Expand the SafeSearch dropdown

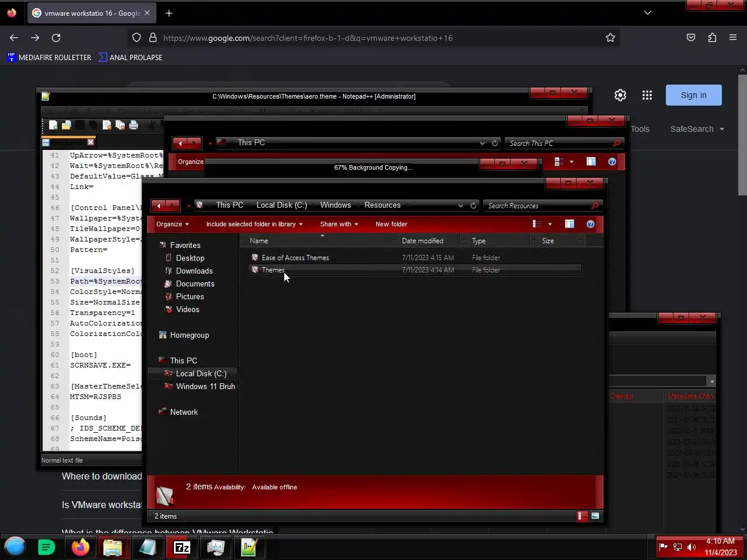click(x=697, y=129)
